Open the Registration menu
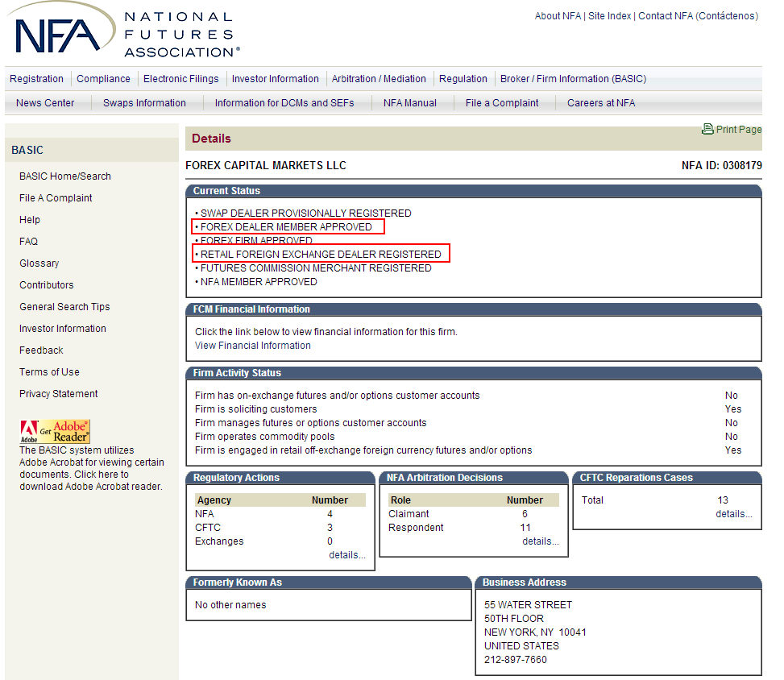784x680 pixels. coord(36,79)
